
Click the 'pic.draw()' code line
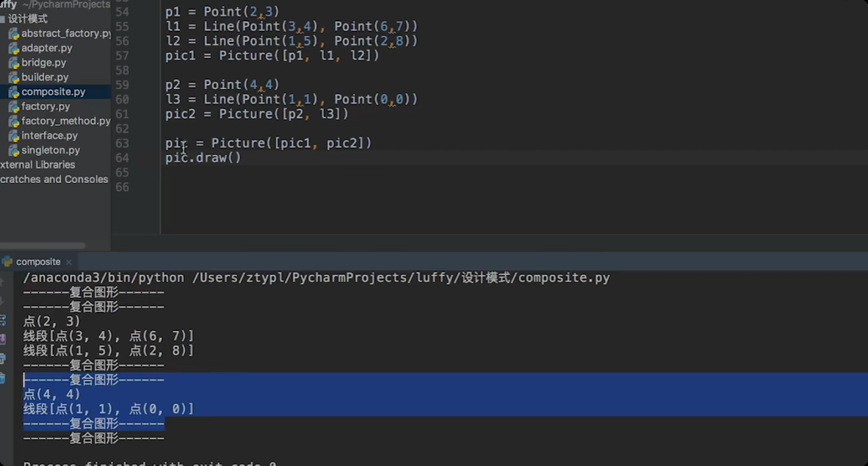[x=203, y=158]
